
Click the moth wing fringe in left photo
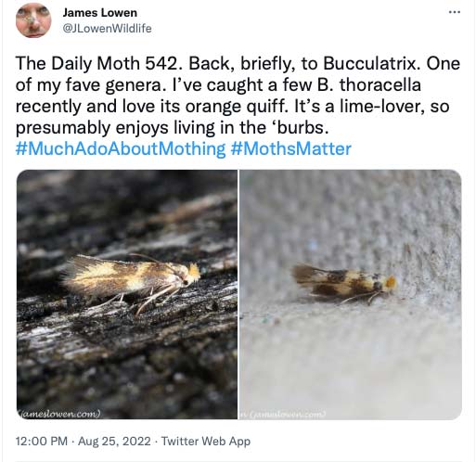click(x=73, y=276)
